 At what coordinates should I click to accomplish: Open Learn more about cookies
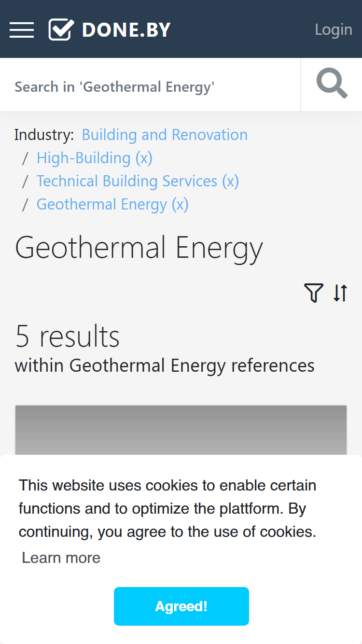click(61, 558)
